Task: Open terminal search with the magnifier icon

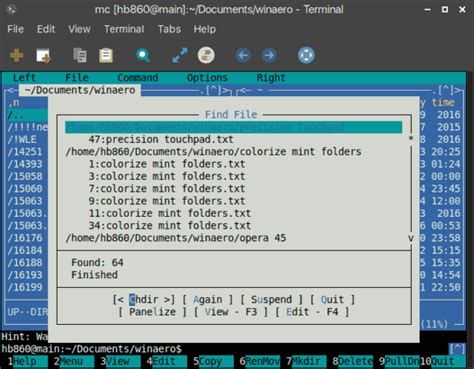Action: pos(143,55)
